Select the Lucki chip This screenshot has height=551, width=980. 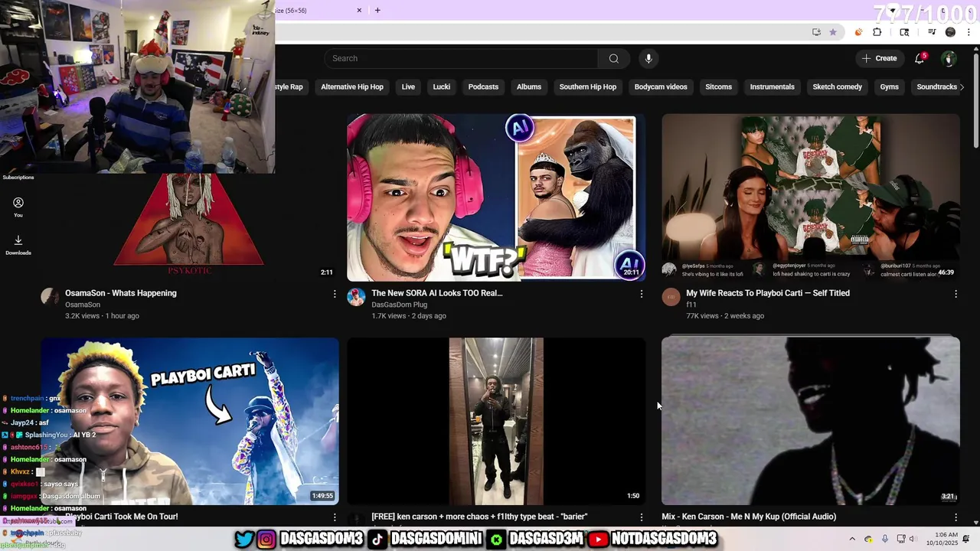point(442,87)
